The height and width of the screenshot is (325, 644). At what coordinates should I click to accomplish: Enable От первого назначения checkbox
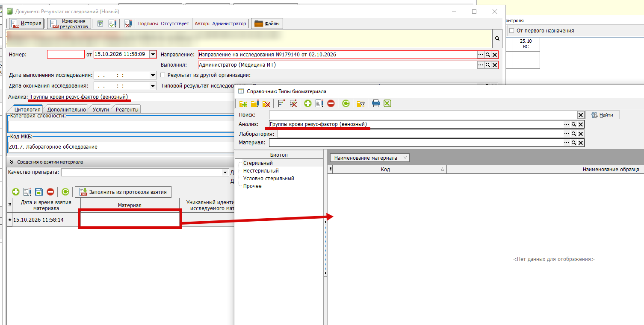(511, 31)
